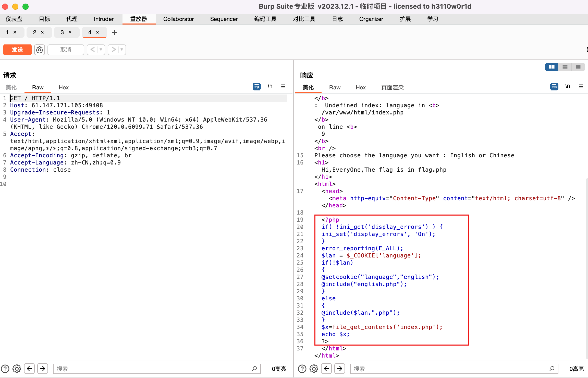Open the 目标 target tab

point(44,19)
